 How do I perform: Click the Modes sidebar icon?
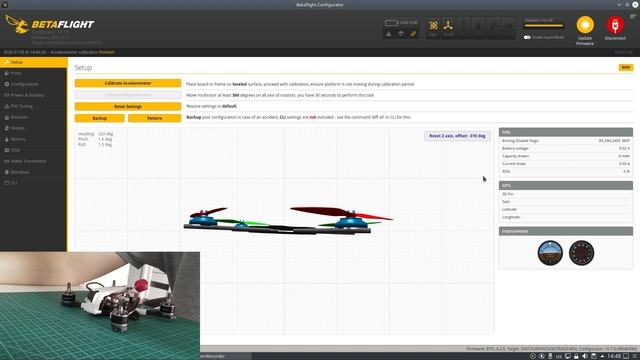7,128
